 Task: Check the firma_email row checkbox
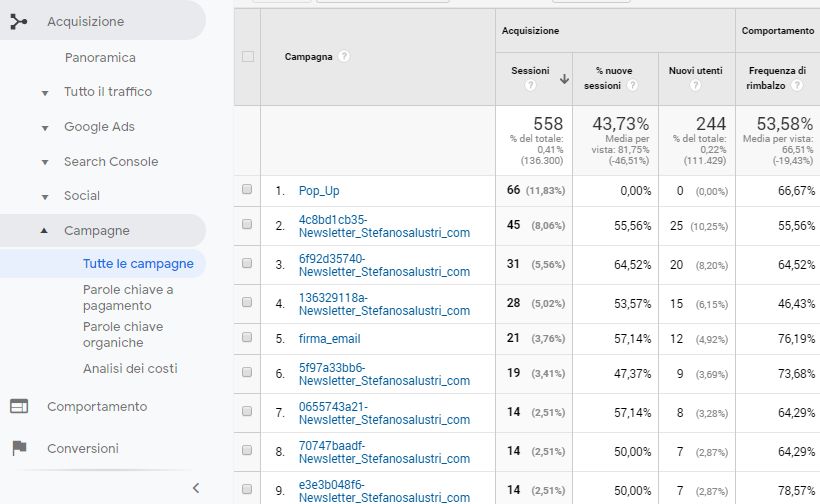pyautogui.click(x=247, y=337)
